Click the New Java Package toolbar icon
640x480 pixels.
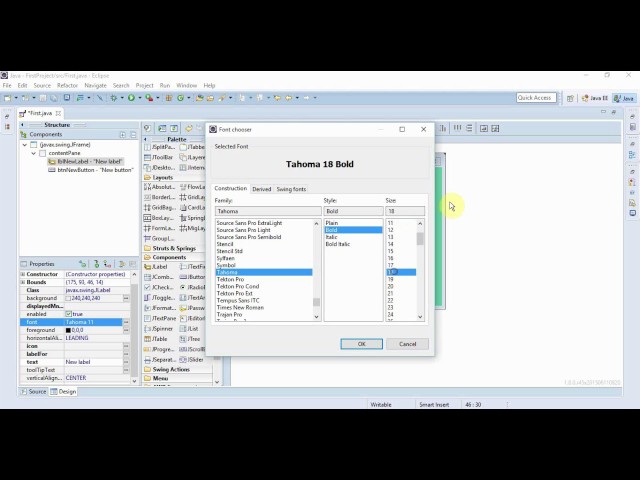[x=169, y=98]
